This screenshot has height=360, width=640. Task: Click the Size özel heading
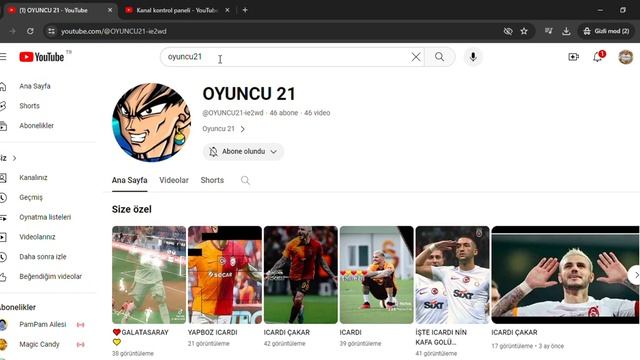point(131,209)
